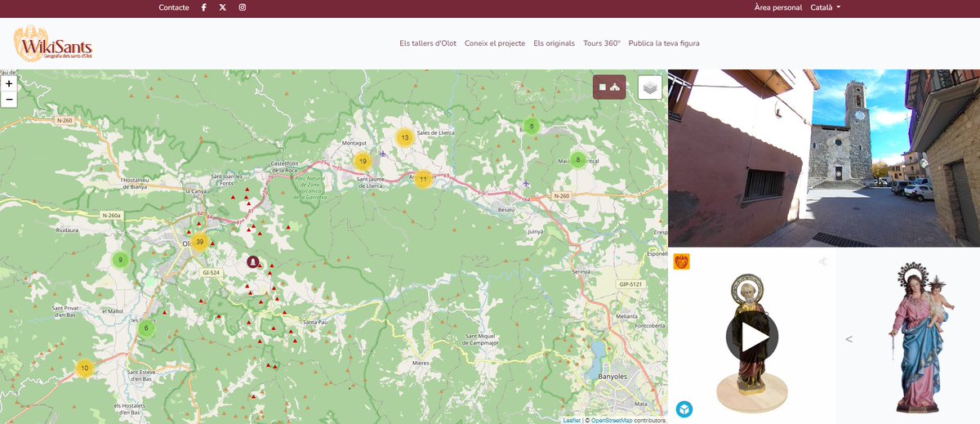The width and height of the screenshot is (980, 424).
Task: Select the dark red pin marker near Olot
Action: tap(253, 261)
